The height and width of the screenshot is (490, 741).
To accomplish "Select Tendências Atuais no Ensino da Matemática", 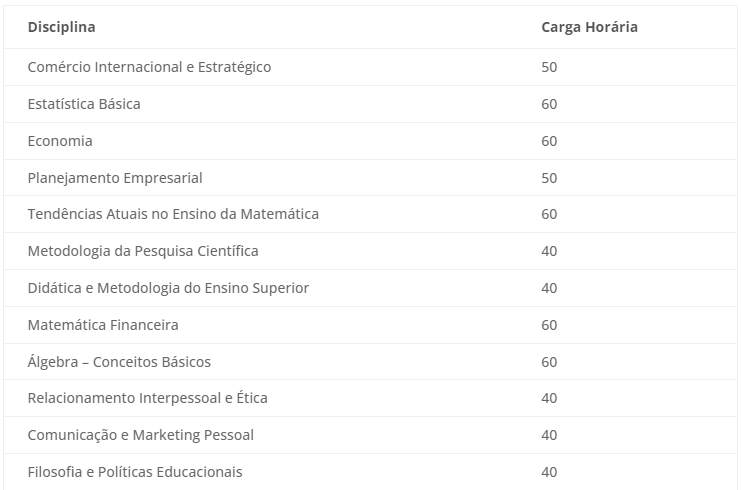I will 173,214.
